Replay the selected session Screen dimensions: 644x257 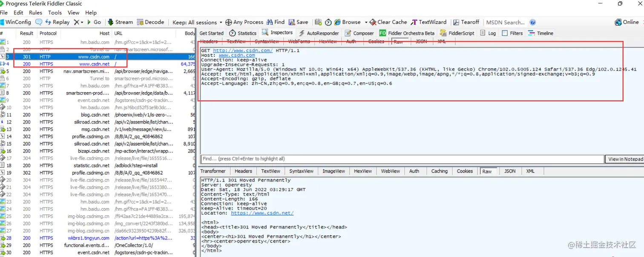tap(57, 22)
